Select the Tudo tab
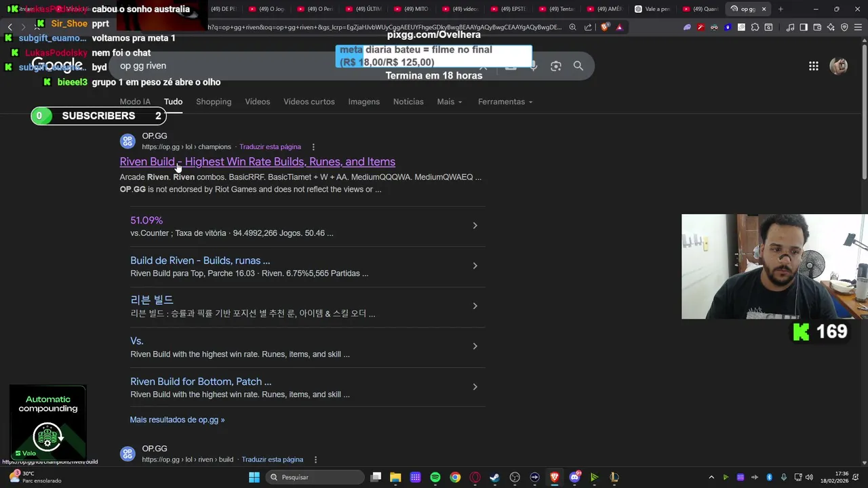Screen dimensions: 868x488 [173, 102]
